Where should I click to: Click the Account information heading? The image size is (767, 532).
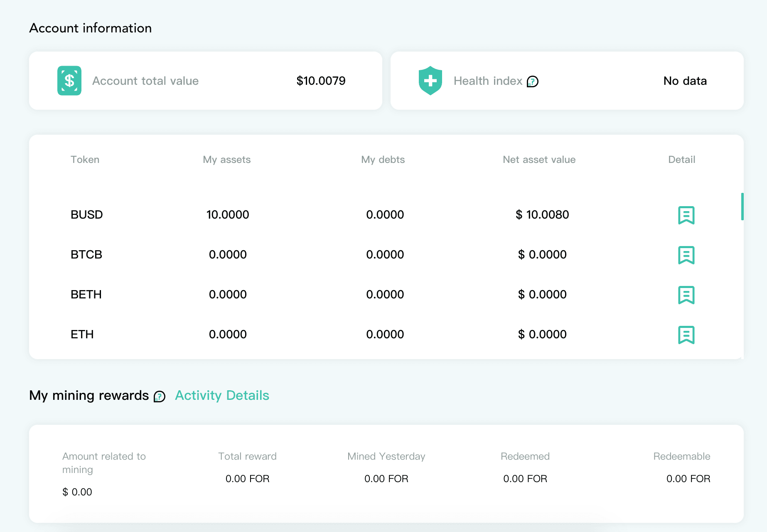coord(90,28)
